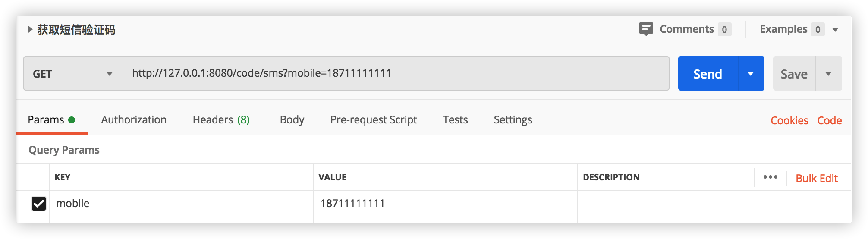Open the GET method dropdown
Screen dimensions: 868x239
click(x=73, y=74)
